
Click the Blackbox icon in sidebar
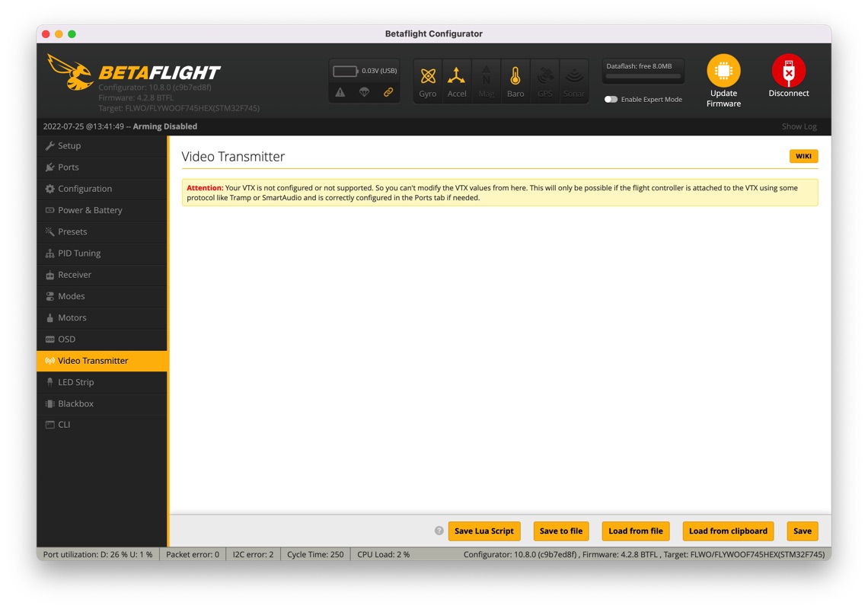tap(49, 403)
